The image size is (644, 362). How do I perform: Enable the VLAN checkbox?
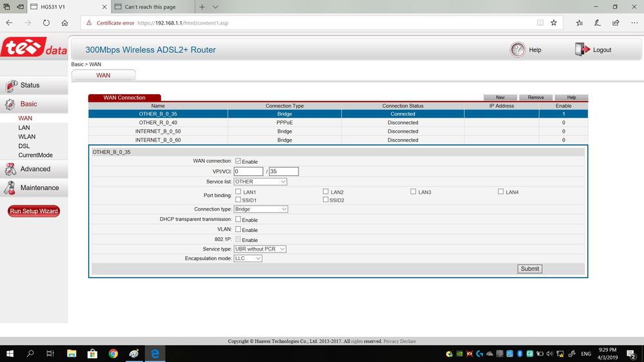239,229
